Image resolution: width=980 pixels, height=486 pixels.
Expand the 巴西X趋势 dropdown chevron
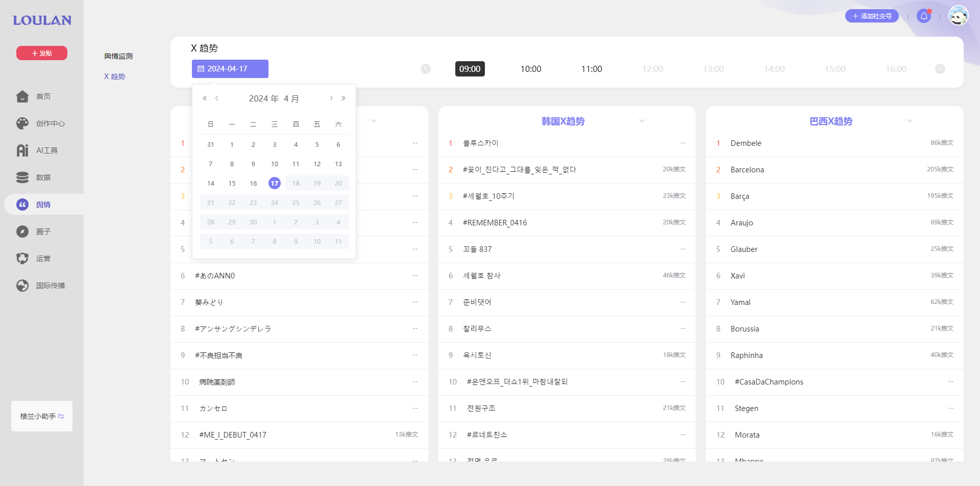click(910, 121)
